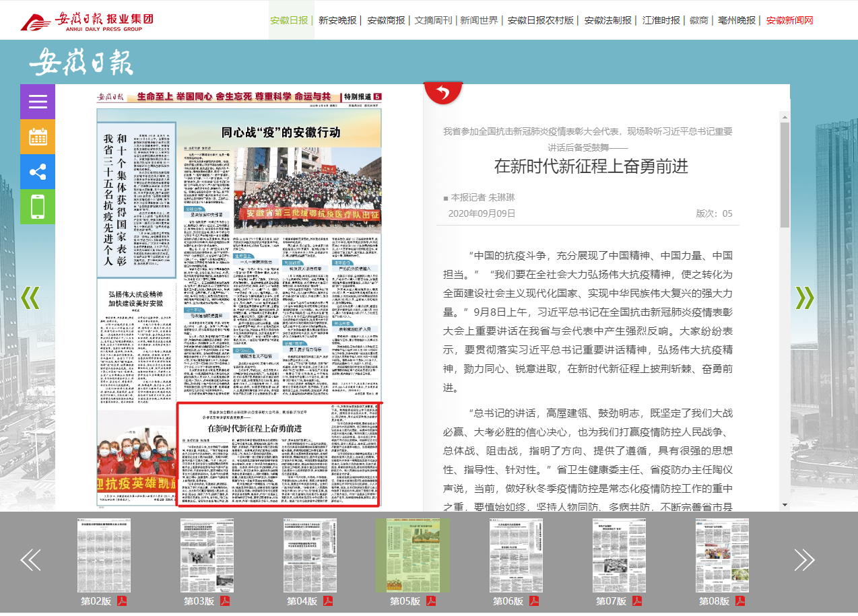Open the 安徽新闻网 red link

coord(789,20)
